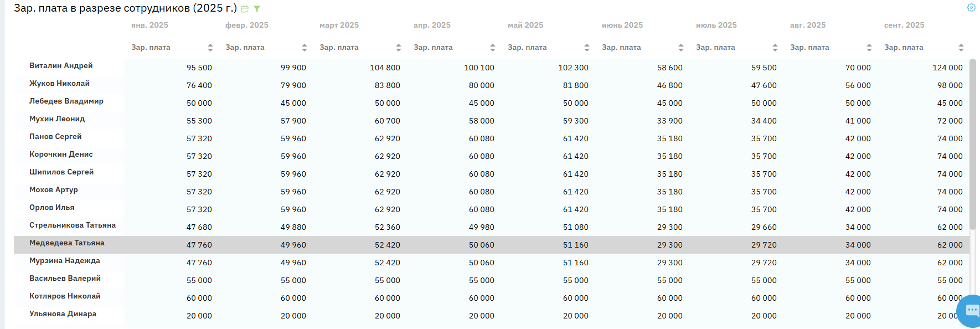Click on employee Медведева Татьяна

[x=67, y=243]
